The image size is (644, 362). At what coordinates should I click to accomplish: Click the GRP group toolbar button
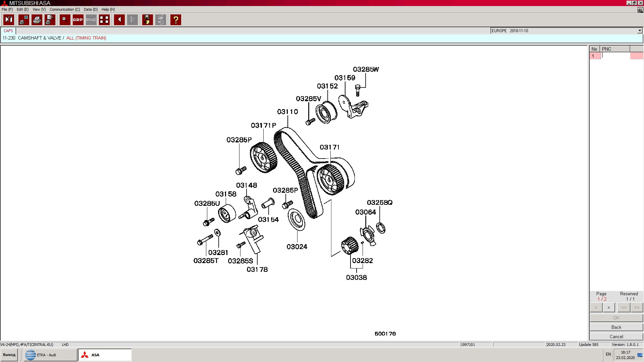[x=78, y=20]
